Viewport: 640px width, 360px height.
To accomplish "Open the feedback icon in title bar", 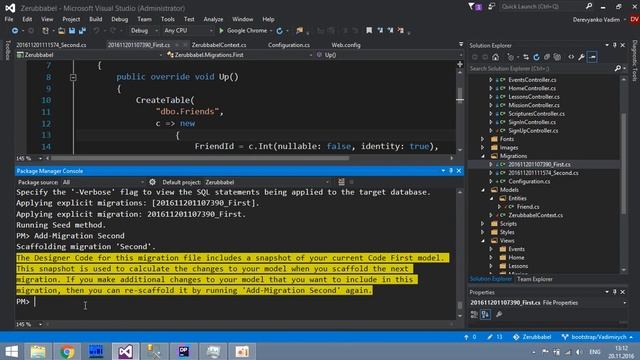I will tap(491, 7).
